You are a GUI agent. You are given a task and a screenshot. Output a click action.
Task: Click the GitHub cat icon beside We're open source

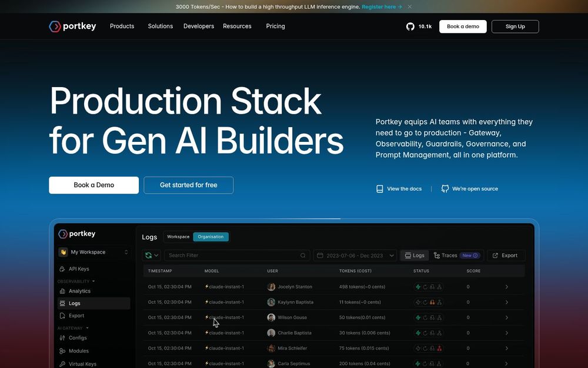(445, 189)
